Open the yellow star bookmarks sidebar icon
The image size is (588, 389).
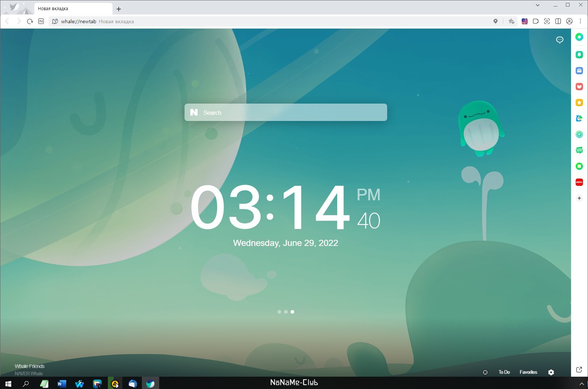click(x=579, y=103)
